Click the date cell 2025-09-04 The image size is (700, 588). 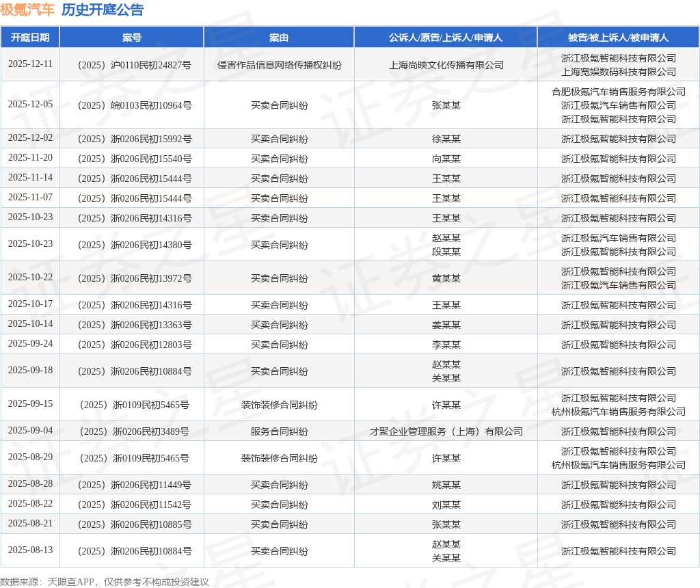(30, 430)
